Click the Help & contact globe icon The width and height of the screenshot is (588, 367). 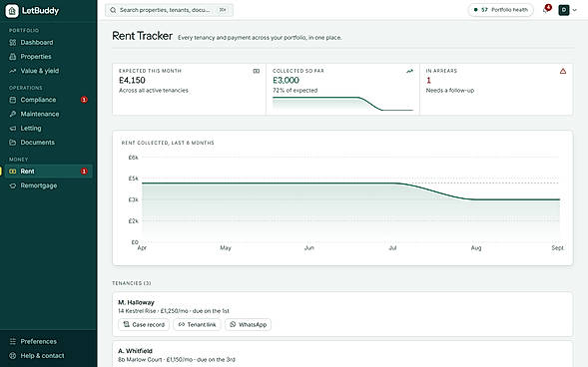point(13,356)
